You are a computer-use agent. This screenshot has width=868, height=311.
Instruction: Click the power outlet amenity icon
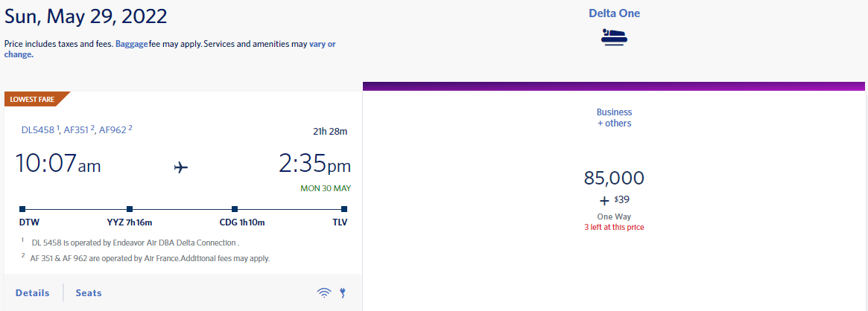[343, 292]
